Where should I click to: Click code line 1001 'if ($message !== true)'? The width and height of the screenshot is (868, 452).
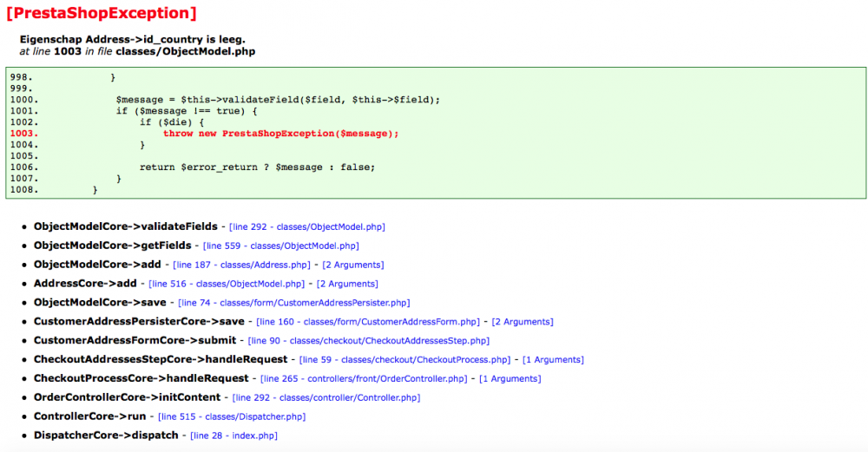[x=187, y=111]
